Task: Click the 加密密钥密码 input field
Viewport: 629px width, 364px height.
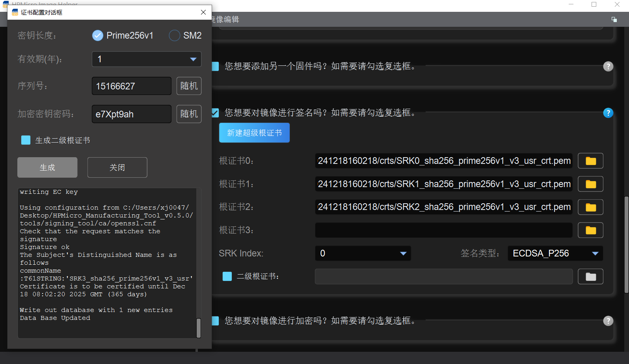Action: point(132,114)
